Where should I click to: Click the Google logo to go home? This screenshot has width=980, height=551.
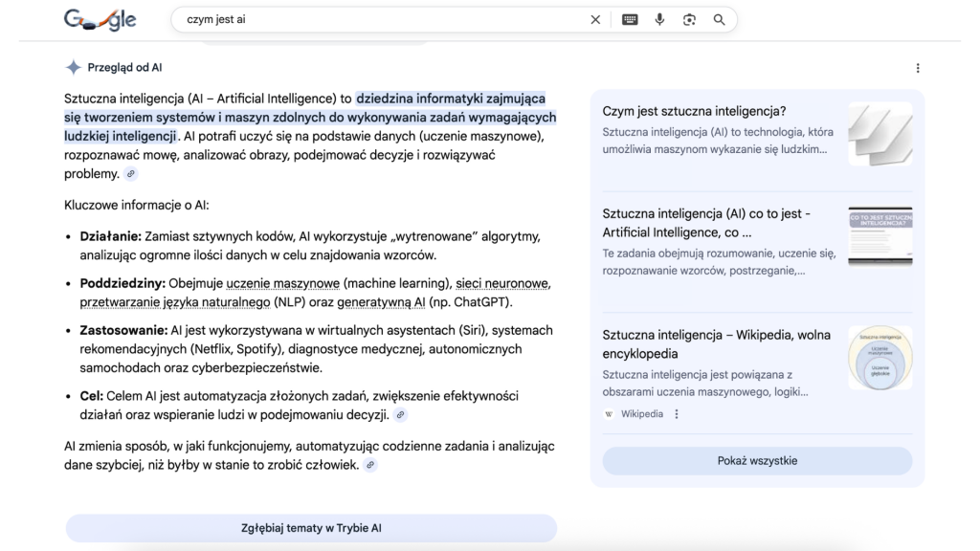[x=100, y=18]
